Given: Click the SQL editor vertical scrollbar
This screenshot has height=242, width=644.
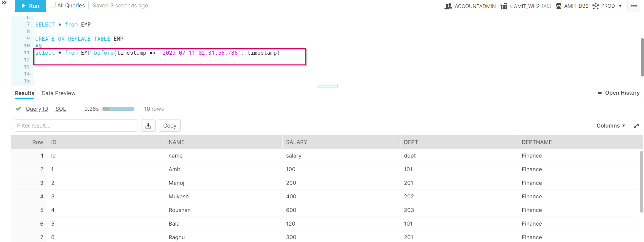Looking at the screenshot, I should tap(642, 57).
